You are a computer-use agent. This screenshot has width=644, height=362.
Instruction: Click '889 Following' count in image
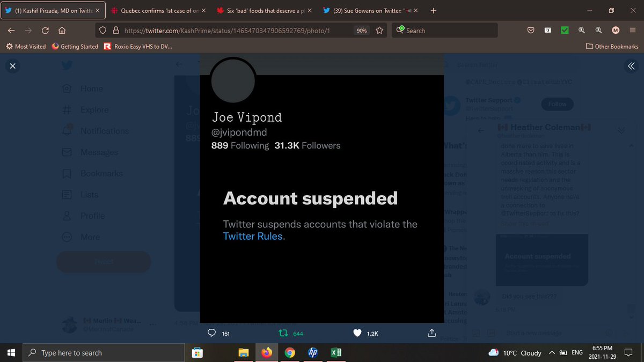coord(240,145)
